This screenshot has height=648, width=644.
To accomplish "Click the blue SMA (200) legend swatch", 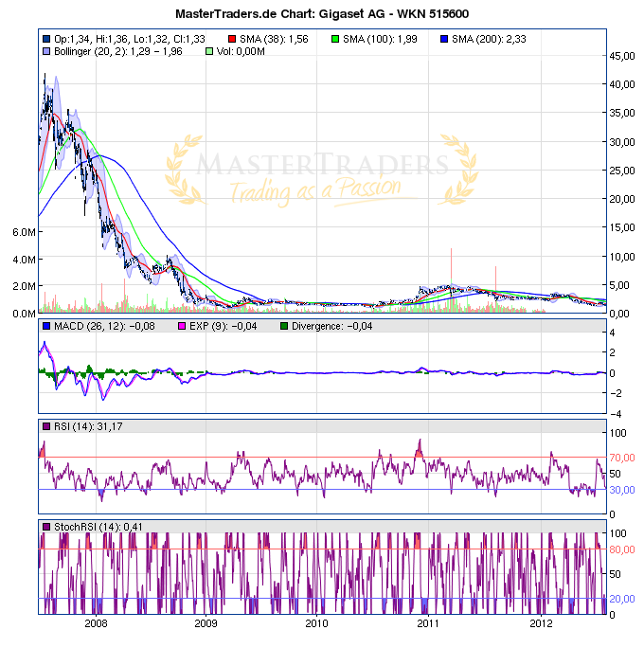I will click(444, 39).
